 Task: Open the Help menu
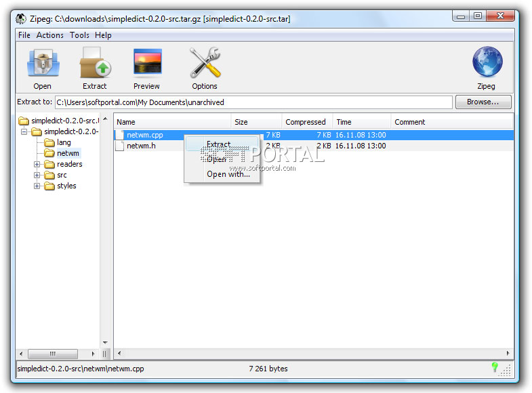tap(103, 35)
